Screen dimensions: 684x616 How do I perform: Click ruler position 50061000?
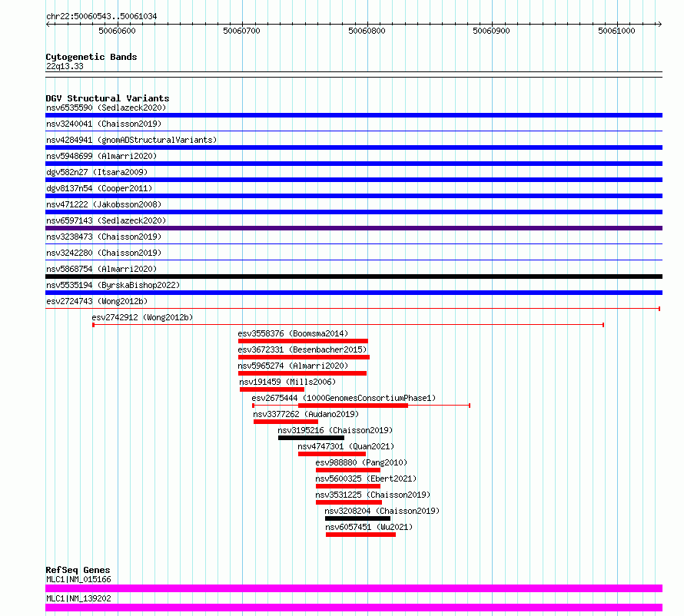pos(617,31)
